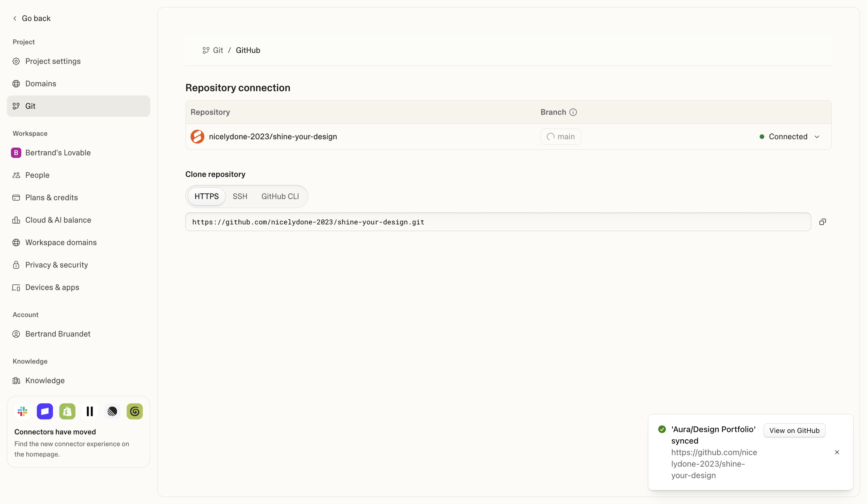The height and width of the screenshot is (504, 867).
Task: Click the green spiral connector icon
Action: [x=135, y=412]
